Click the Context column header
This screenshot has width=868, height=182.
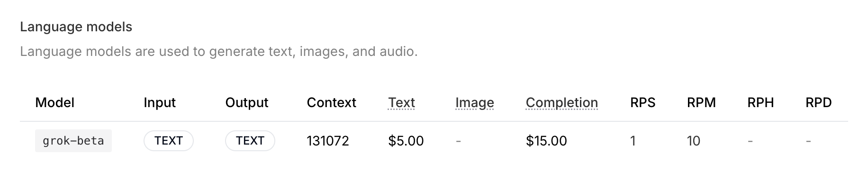point(332,102)
